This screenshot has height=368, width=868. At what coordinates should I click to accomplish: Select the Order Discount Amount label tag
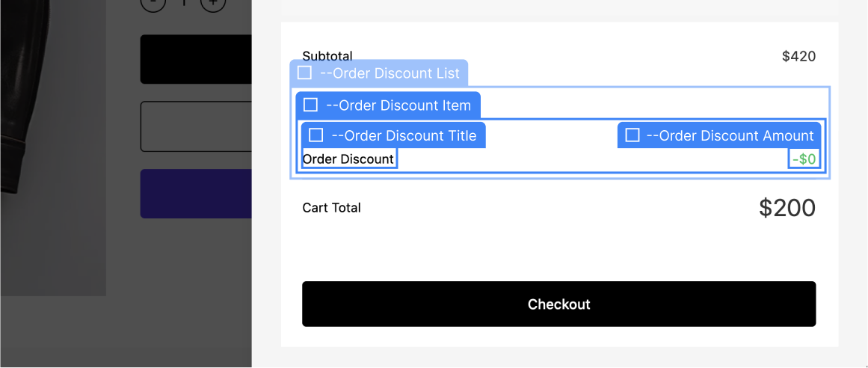click(719, 135)
